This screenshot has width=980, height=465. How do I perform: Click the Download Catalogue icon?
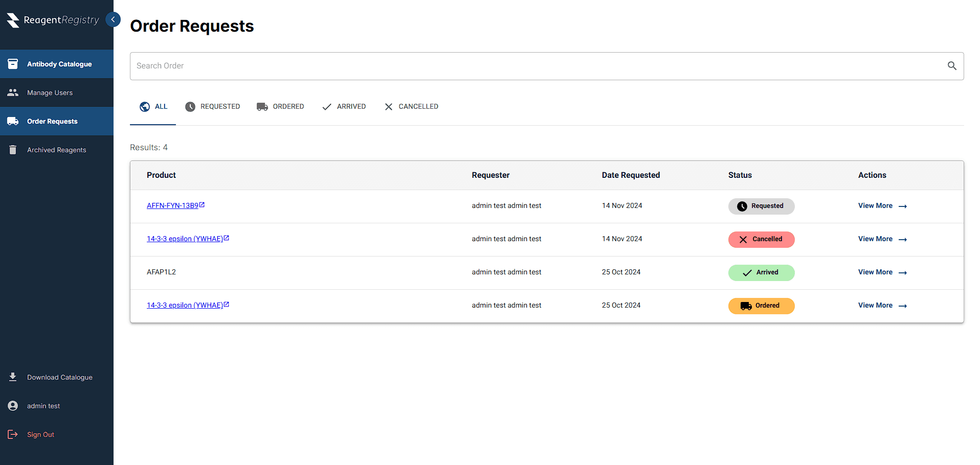click(x=13, y=377)
